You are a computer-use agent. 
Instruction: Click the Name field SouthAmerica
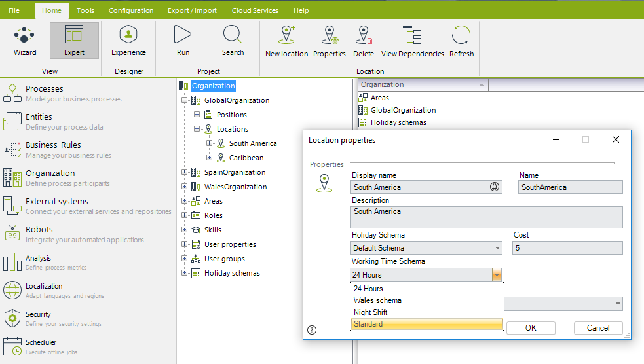pyautogui.click(x=570, y=187)
